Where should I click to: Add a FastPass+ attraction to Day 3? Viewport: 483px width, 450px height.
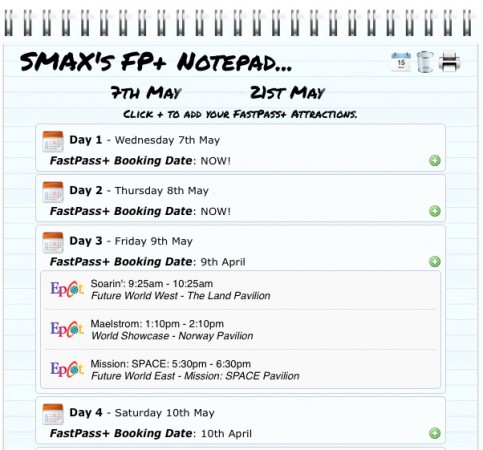(x=435, y=262)
